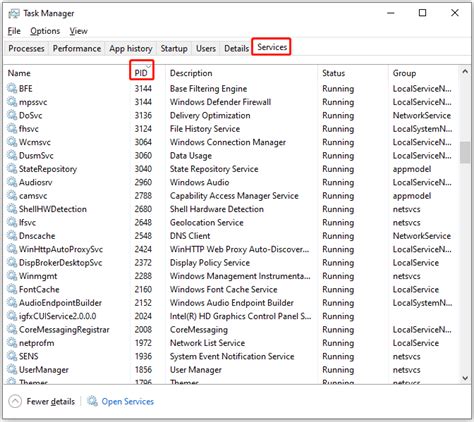
Task: Click the Winmgmt service icon
Action: point(12,276)
